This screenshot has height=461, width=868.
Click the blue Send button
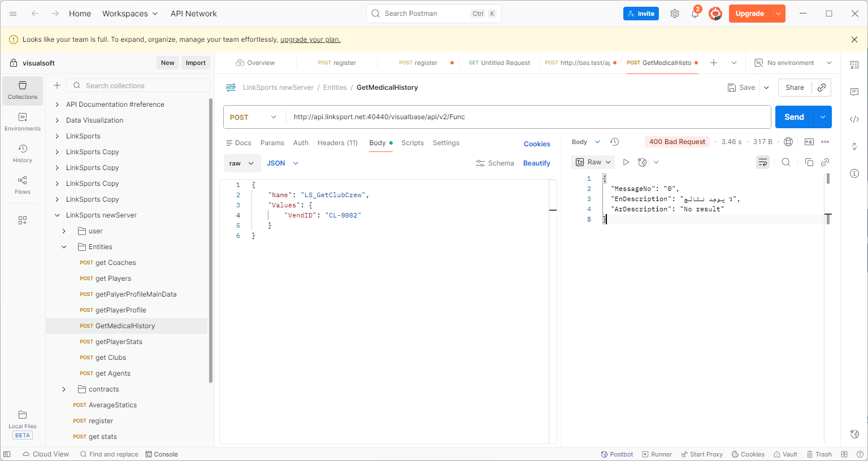[793, 117]
